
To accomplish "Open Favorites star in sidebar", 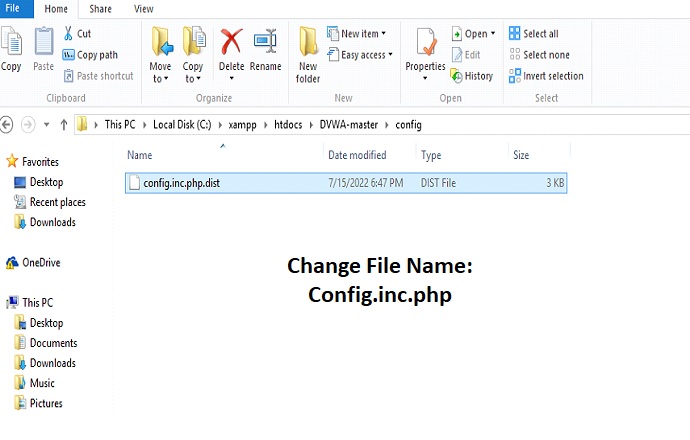I will point(12,161).
